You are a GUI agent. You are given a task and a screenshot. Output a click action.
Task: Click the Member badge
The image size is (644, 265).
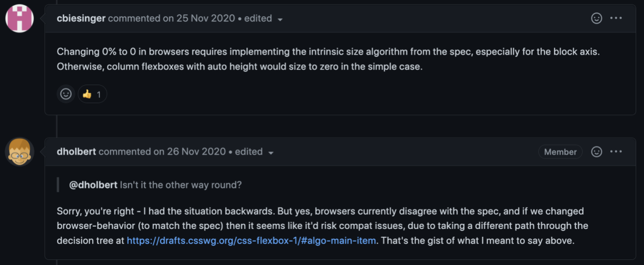click(560, 152)
